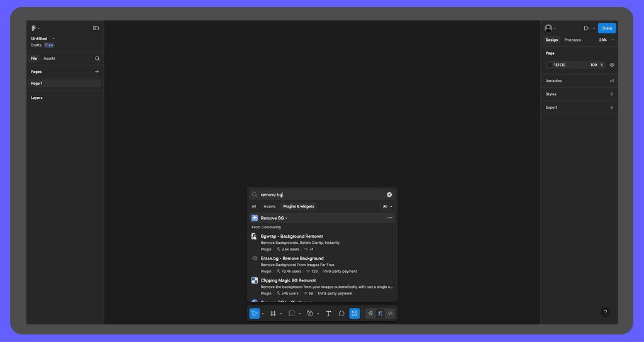Select Plugins & widgets tab
This screenshot has height=342, width=644.
pos(299,206)
